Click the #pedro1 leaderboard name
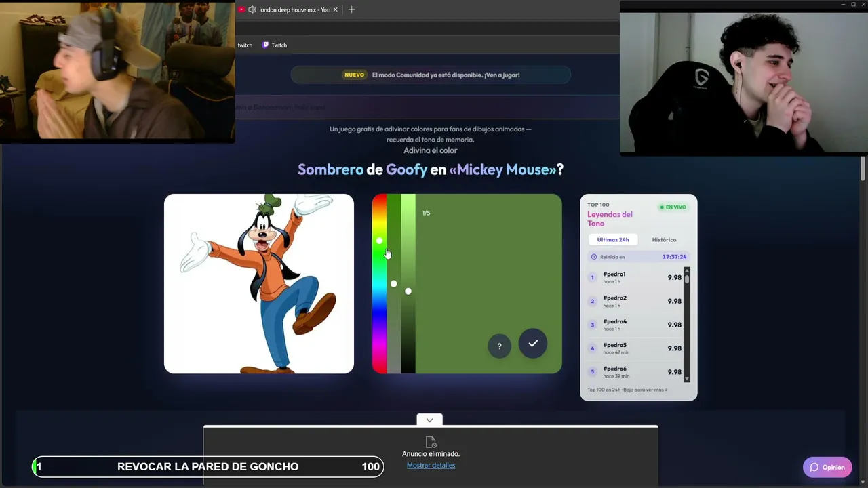Screen dimensions: 868x488 click(614, 274)
